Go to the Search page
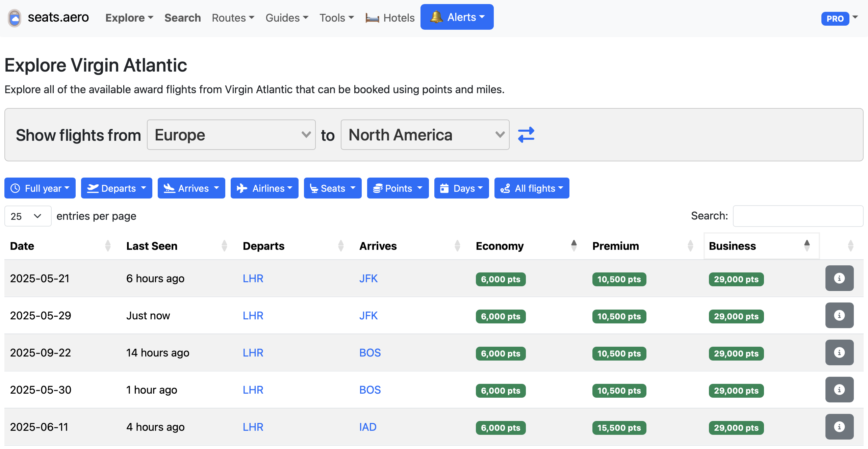The width and height of the screenshot is (868, 449). 183,18
